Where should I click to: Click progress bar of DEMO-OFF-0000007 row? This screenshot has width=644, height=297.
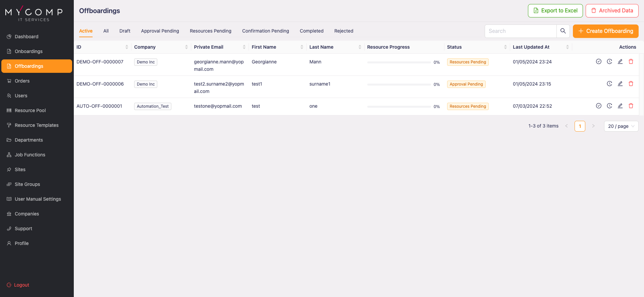click(x=398, y=62)
